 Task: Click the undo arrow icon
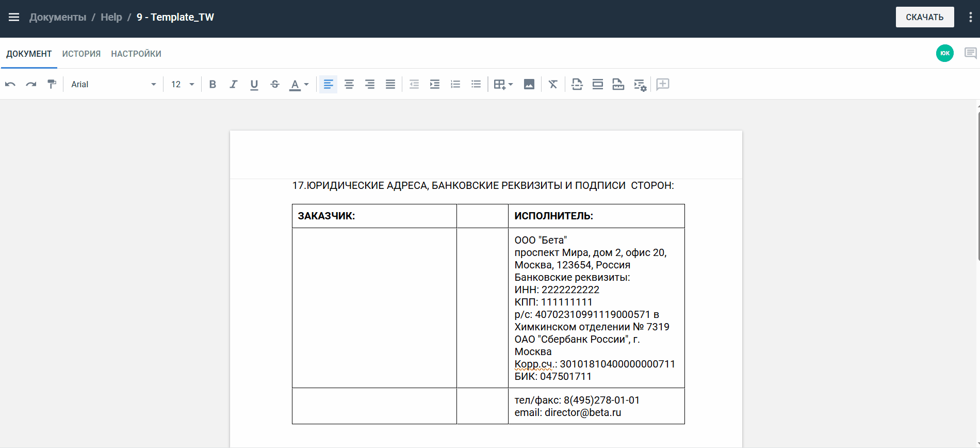(x=10, y=84)
